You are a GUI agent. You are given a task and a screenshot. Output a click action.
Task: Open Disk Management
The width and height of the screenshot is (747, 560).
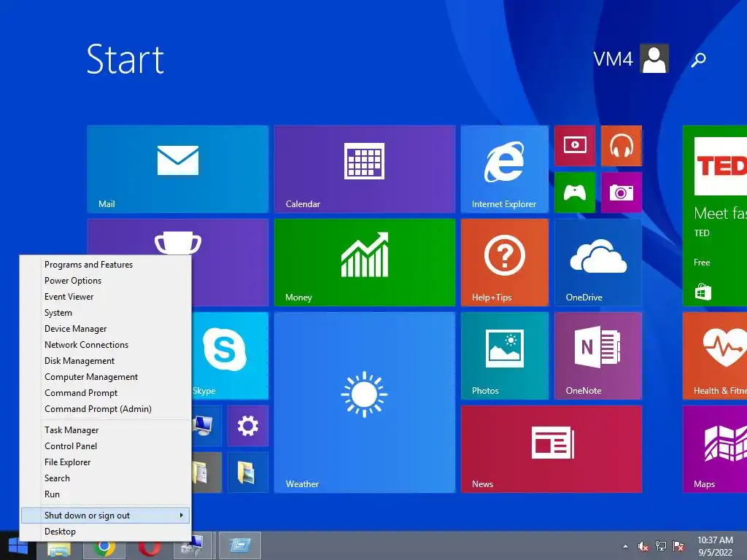coord(105,361)
